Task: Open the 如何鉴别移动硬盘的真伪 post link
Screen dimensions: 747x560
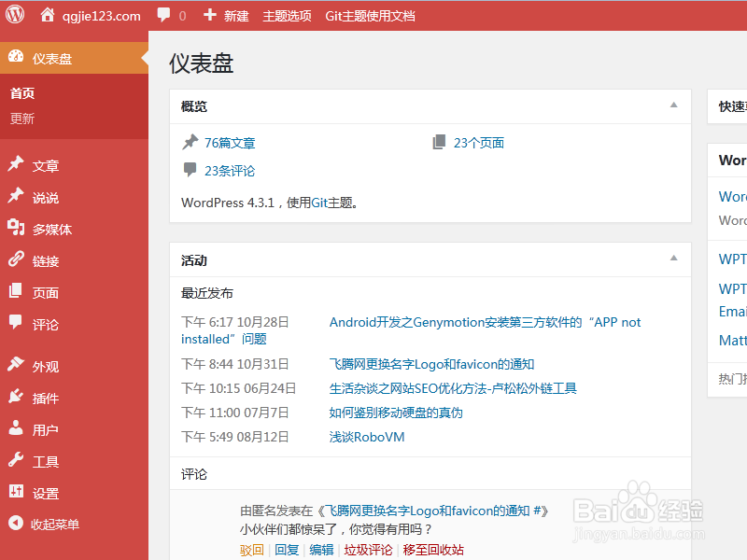Action: coord(396,413)
